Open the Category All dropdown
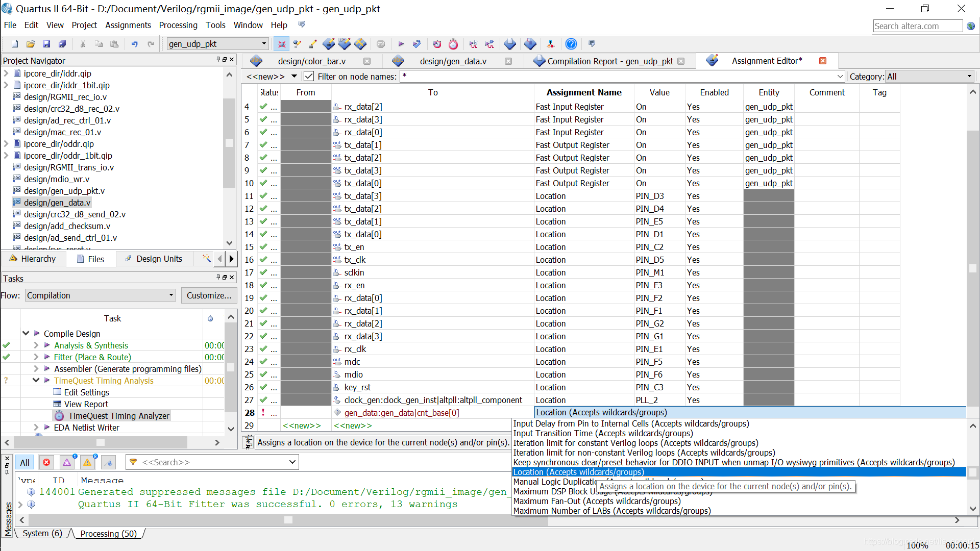This screenshot has width=980, height=551. tap(929, 77)
